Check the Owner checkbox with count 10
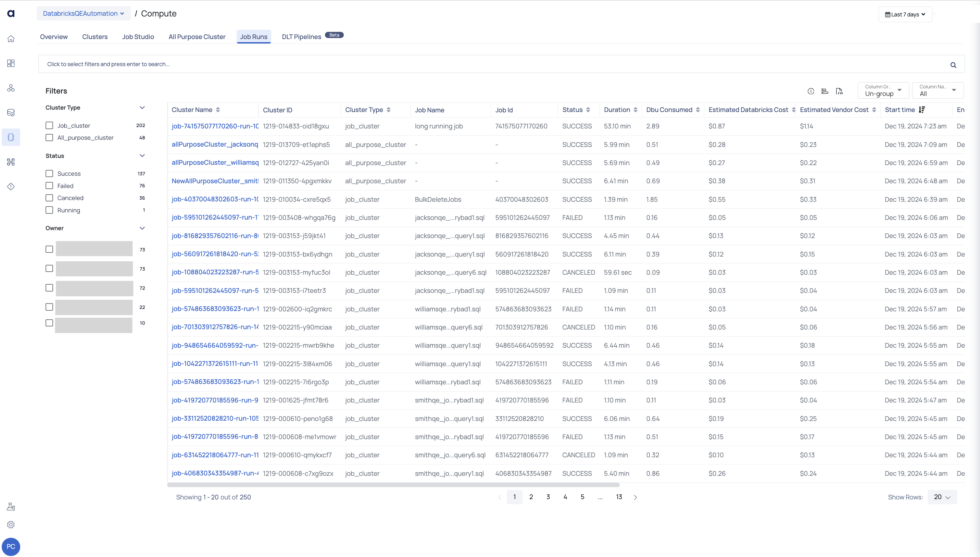This screenshot has width=980, height=557. [49, 323]
